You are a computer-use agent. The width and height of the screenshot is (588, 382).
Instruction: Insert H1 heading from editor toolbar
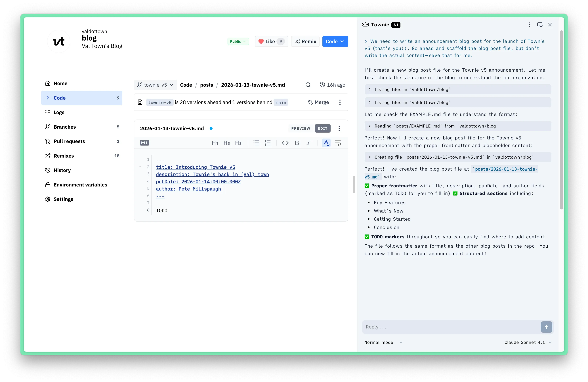click(215, 143)
